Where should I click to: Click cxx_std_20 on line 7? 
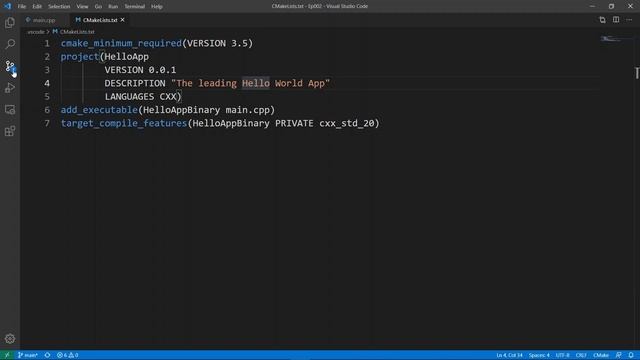pos(347,123)
